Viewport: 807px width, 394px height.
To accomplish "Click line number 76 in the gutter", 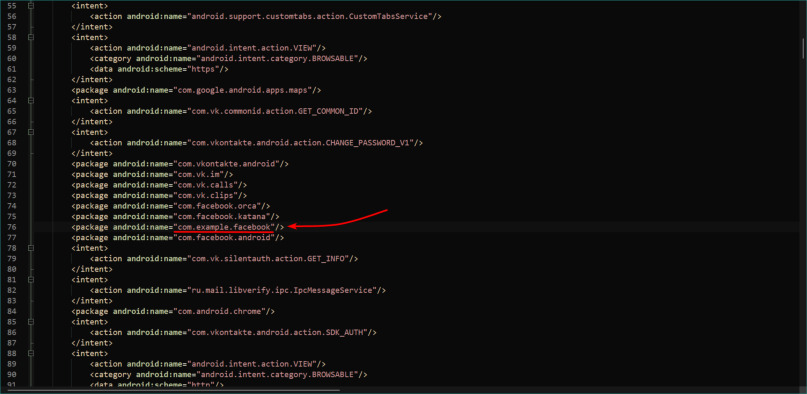I will click(x=12, y=227).
